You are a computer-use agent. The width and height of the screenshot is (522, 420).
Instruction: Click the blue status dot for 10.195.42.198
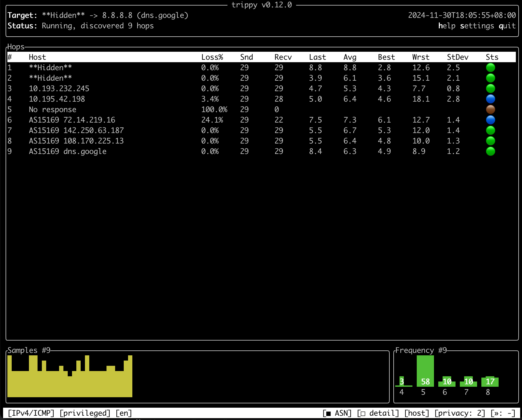(490, 99)
